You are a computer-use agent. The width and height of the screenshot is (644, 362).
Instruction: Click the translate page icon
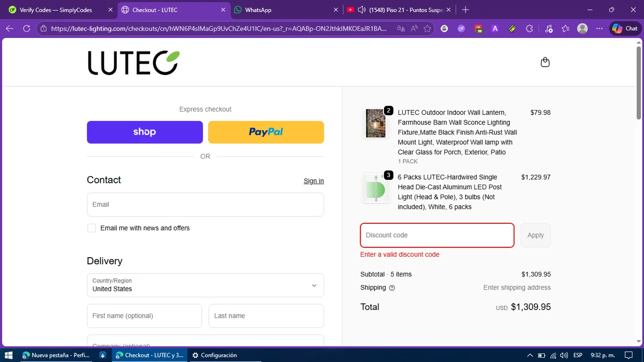point(401,28)
